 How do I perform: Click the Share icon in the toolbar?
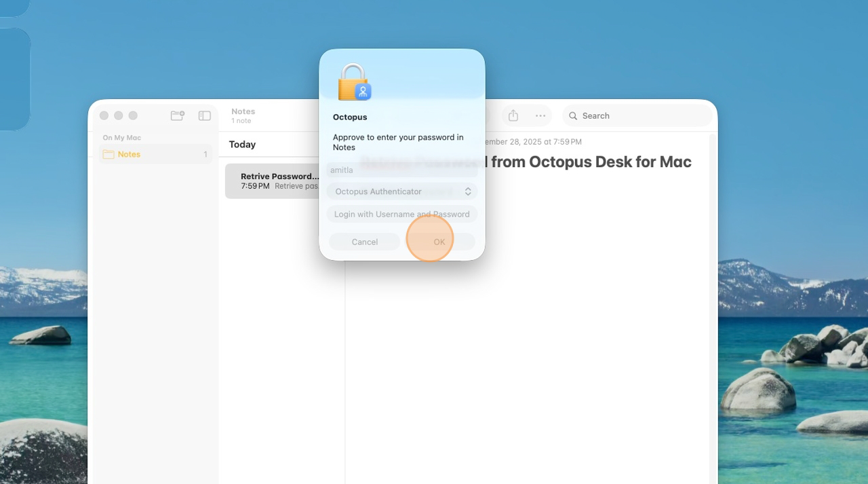(513, 115)
